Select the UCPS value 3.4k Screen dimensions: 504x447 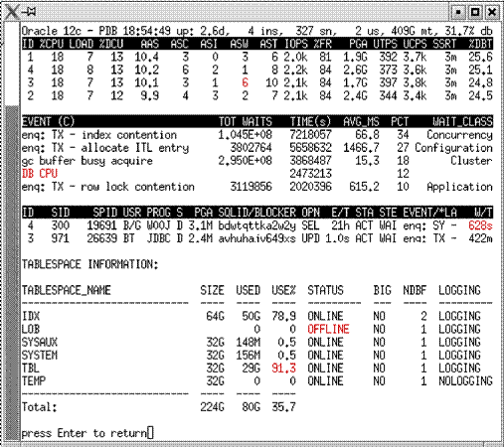[x=415, y=96]
